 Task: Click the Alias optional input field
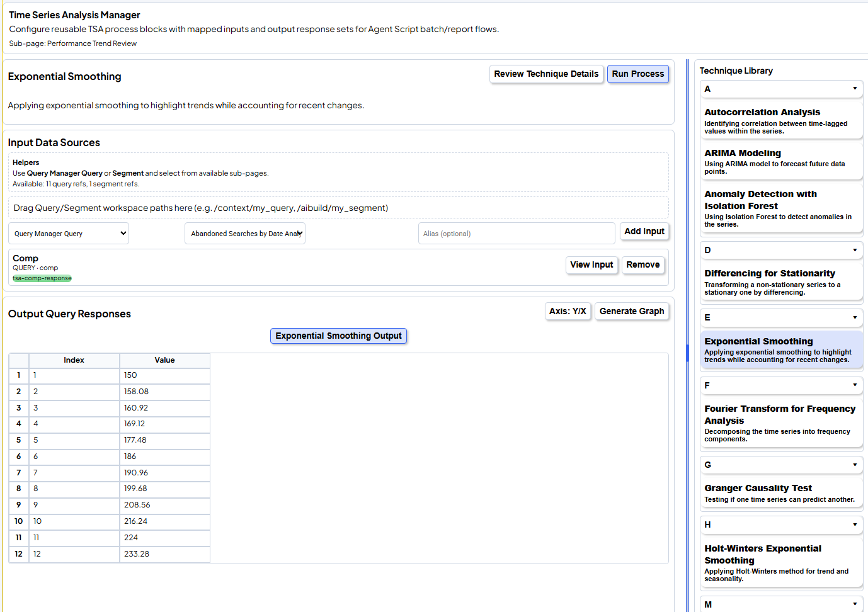(x=516, y=234)
